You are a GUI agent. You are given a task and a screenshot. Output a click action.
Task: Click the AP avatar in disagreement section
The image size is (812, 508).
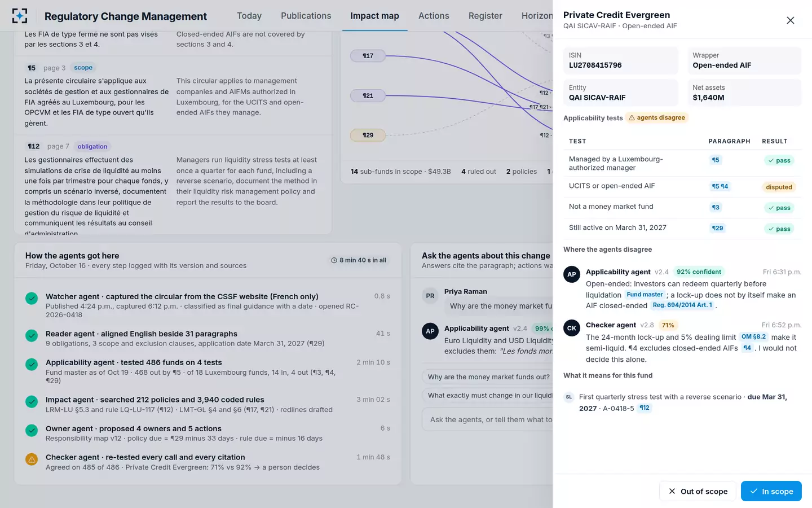[x=572, y=274]
